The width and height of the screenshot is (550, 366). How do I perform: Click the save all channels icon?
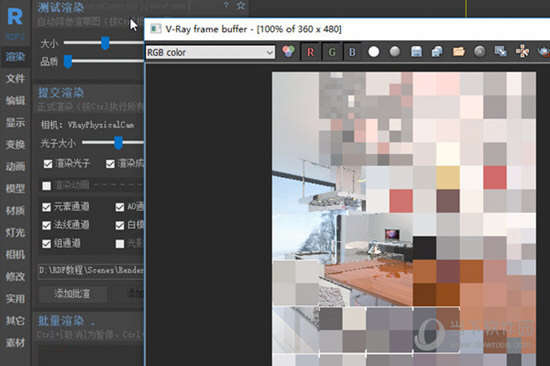click(437, 52)
